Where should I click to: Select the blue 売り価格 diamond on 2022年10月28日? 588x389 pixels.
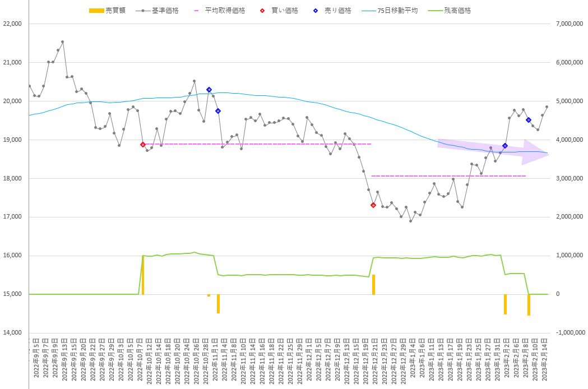pyautogui.click(x=209, y=90)
